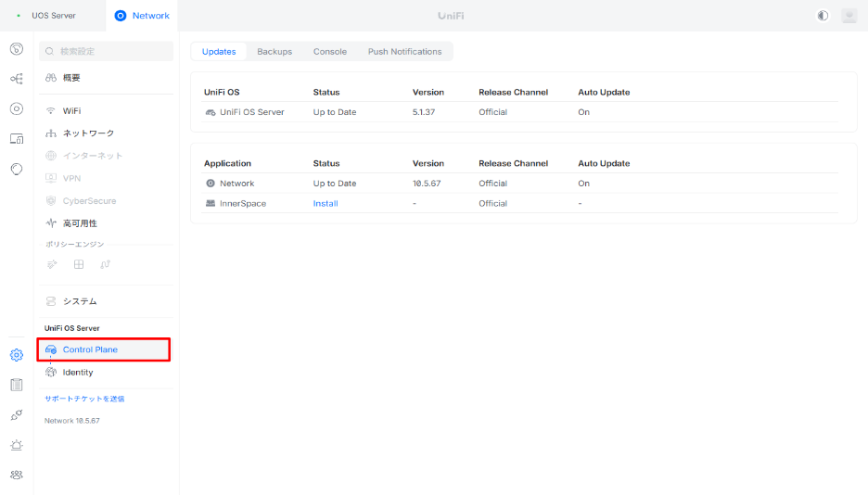Screen dimensions: 868x495
Task: Click the UniFi OS Server row name
Action: [x=252, y=112]
